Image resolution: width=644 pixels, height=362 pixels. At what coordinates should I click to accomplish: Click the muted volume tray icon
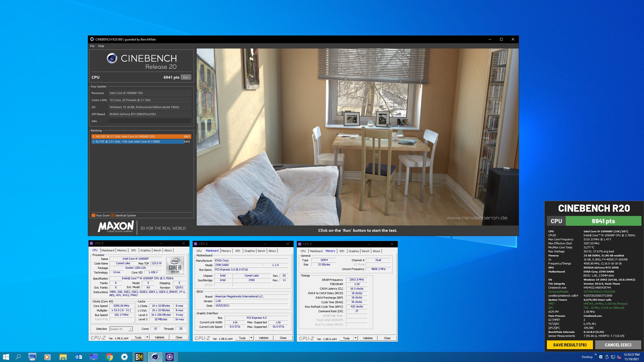pos(619,357)
